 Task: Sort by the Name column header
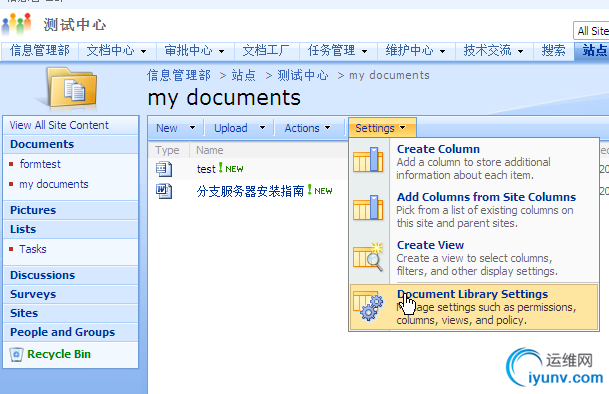pos(209,150)
